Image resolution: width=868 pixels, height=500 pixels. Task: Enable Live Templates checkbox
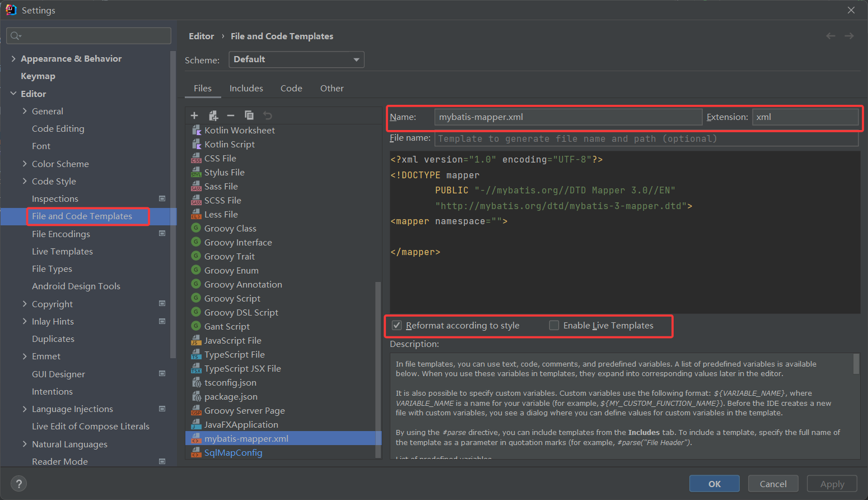(x=554, y=326)
